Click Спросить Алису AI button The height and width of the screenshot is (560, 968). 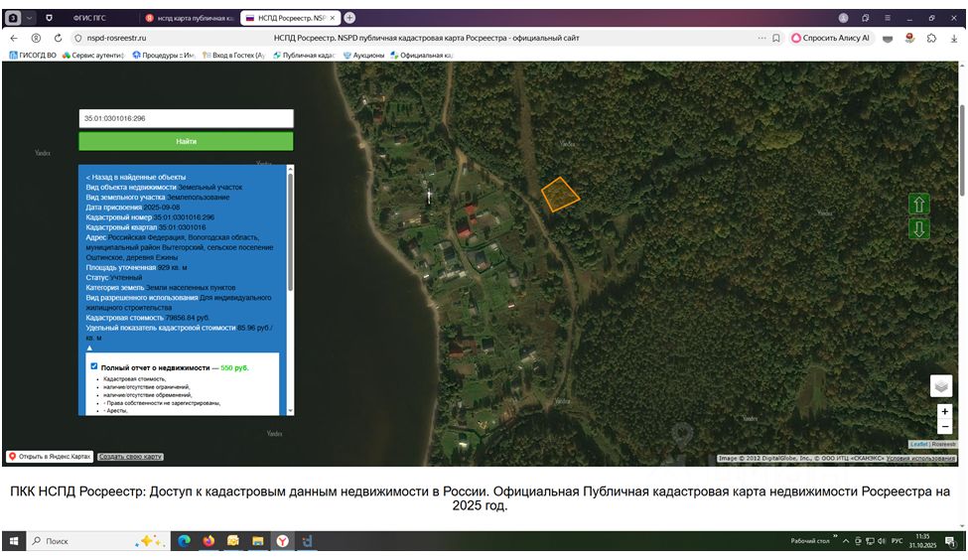coord(831,39)
